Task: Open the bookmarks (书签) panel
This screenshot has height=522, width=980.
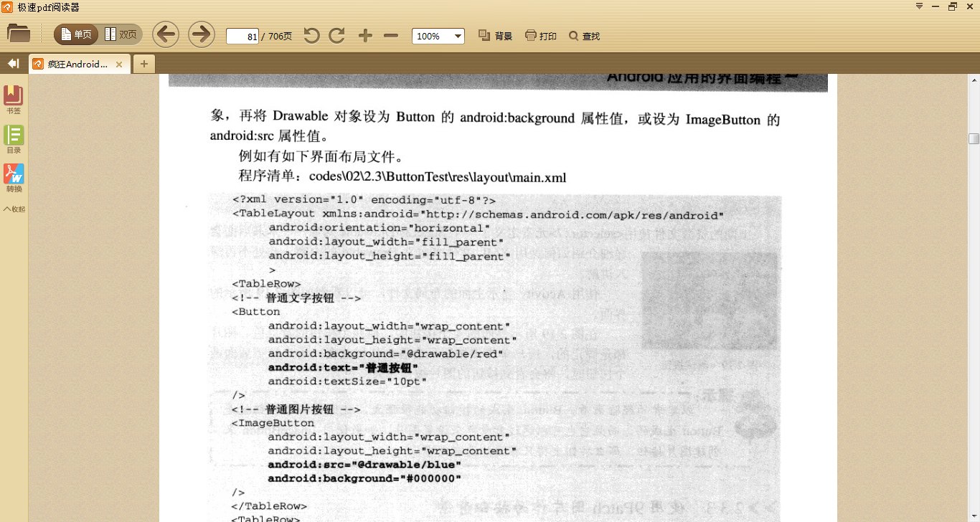Action: tap(14, 100)
